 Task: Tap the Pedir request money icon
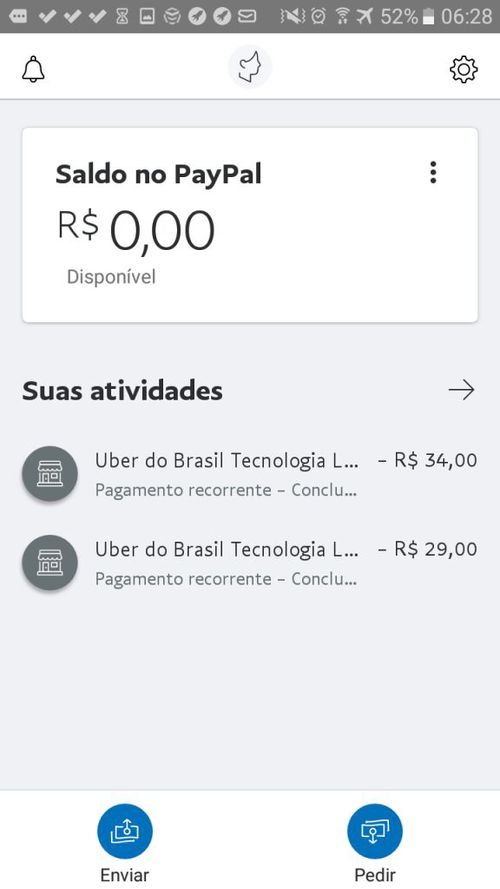click(x=375, y=831)
